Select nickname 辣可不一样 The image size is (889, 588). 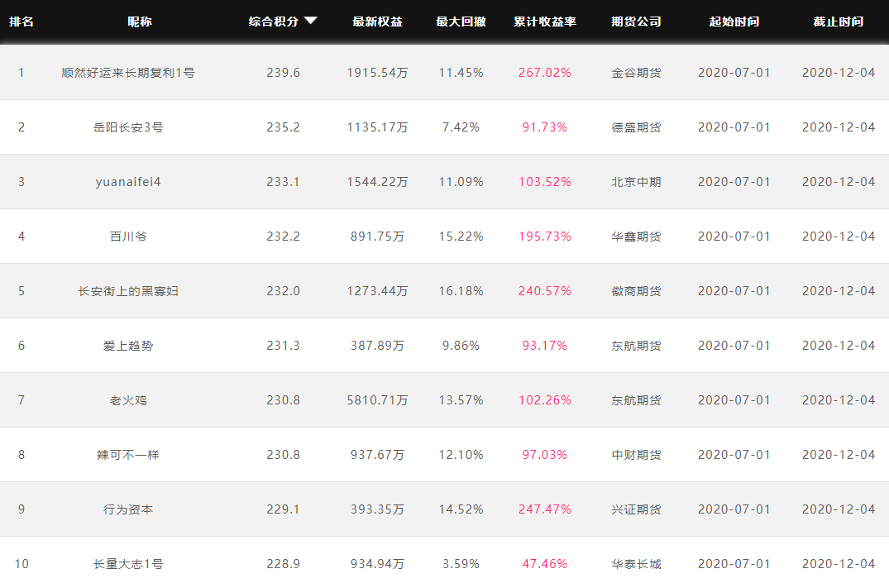[x=128, y=455]
